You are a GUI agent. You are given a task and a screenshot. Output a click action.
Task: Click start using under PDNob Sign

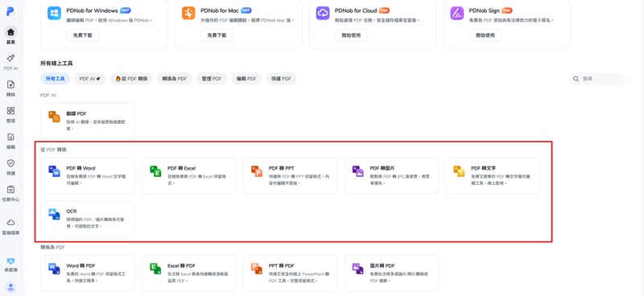pyautogui.click(x=485, y=35)
